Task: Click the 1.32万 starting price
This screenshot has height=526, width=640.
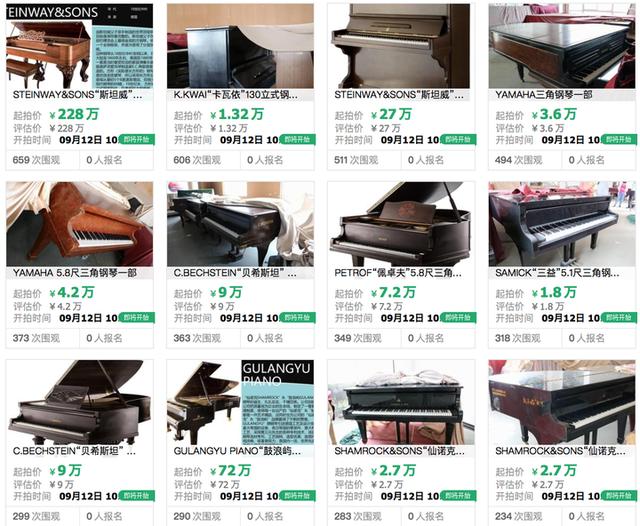Action: [237, 114]
